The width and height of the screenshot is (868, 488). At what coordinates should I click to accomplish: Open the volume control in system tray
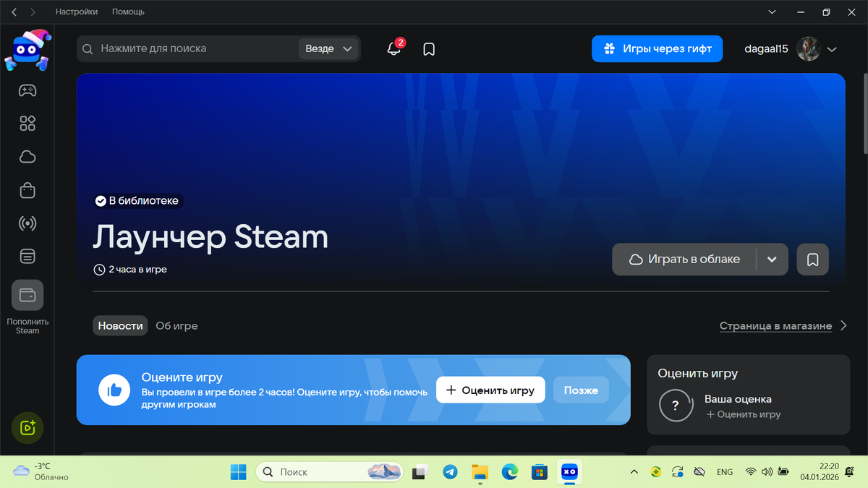point(766,472)
